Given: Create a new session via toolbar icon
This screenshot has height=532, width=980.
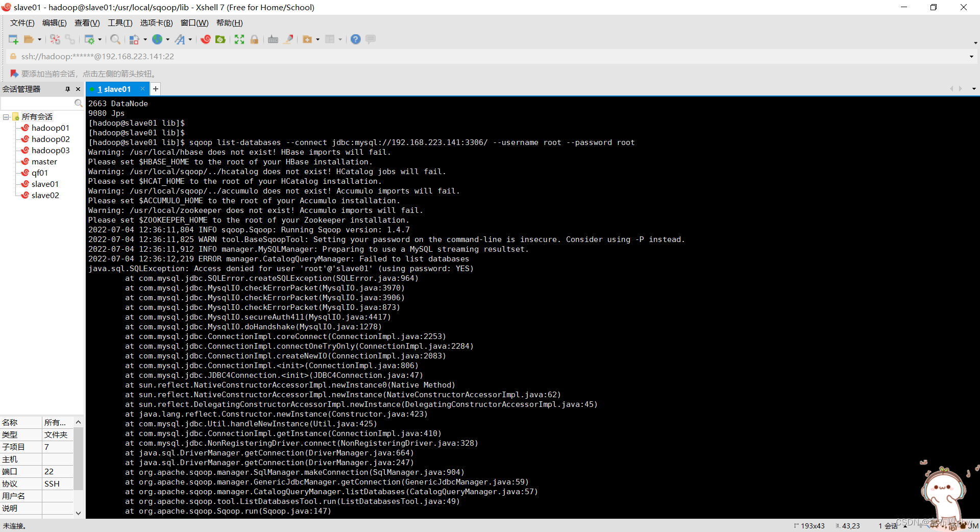Looking at the screenshot, I should 13,39.
